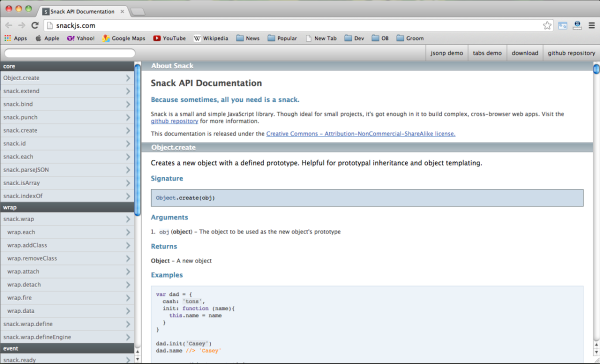Select wrap.each in the sidebar
This screenshot has width=600, height=364.
[x=67, y=232]
